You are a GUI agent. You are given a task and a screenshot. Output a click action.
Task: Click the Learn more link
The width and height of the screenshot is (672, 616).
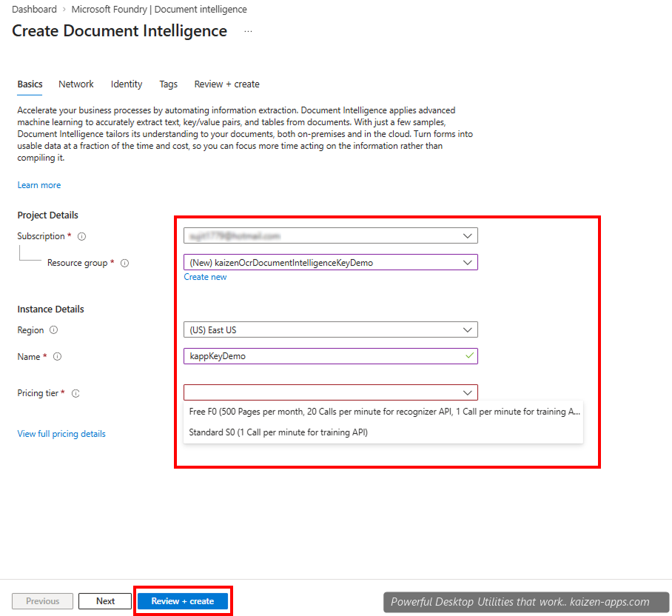(x=38, y=184)
